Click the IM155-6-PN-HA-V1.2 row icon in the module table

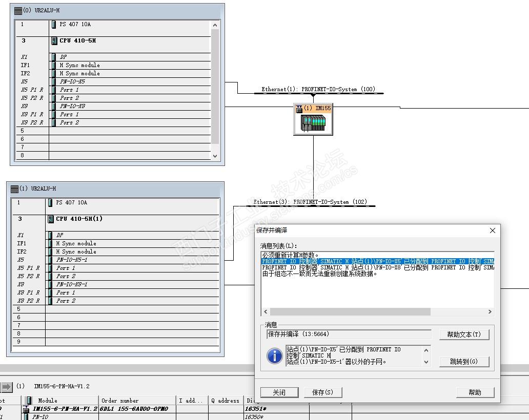point(26,409)
